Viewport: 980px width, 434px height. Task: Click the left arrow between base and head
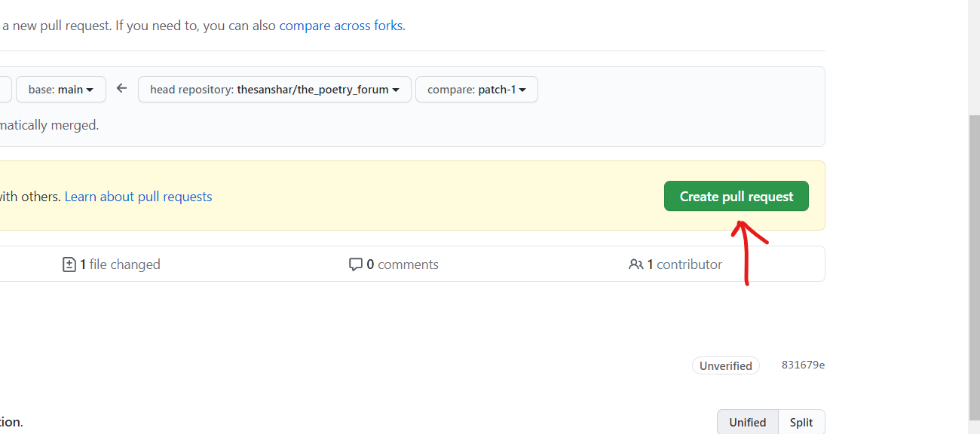[x=121, y=88]
